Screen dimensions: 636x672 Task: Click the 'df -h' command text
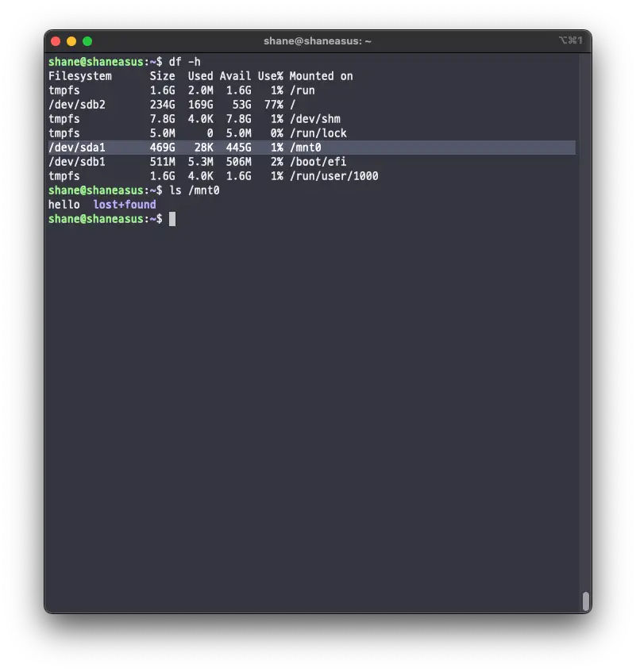(184, 62)
